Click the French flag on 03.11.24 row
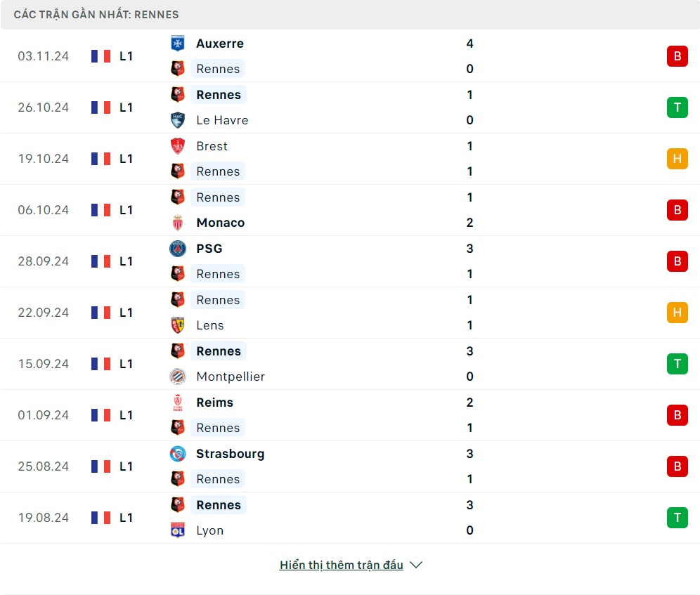700x595 pixels. [101, 56]
